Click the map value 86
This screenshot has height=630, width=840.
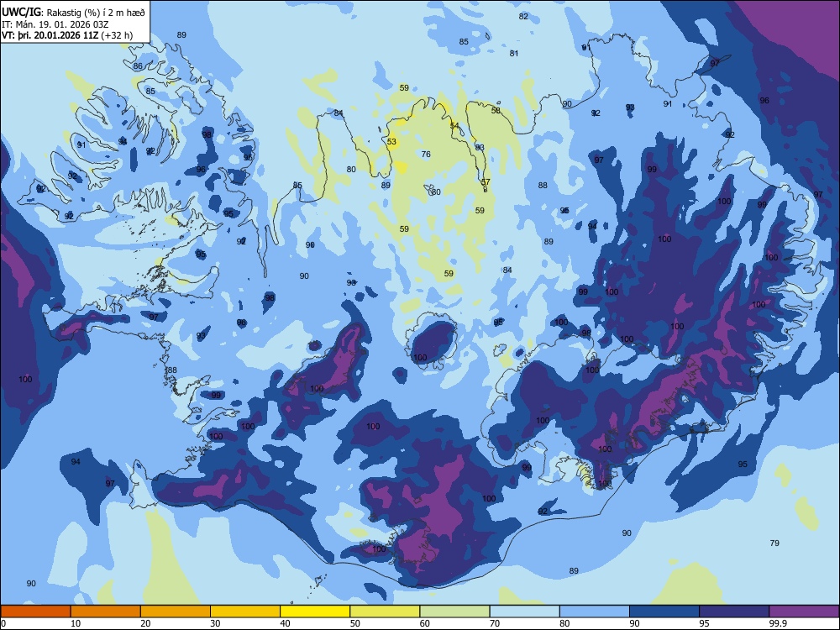pyautogui.click(x=138, y=66)
